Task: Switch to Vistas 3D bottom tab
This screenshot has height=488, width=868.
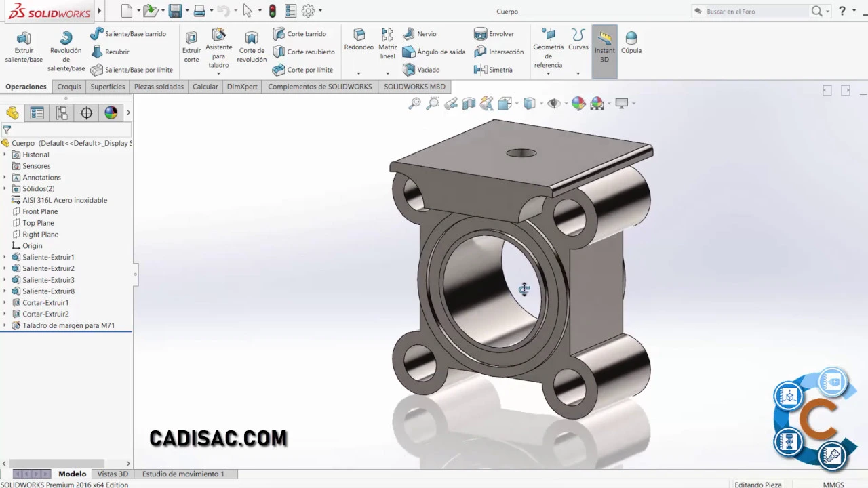Action: [113, 474]
